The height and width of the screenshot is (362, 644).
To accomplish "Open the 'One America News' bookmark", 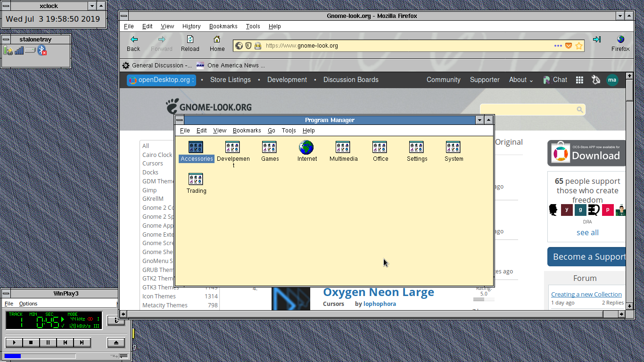I will [x=231, y=66].
